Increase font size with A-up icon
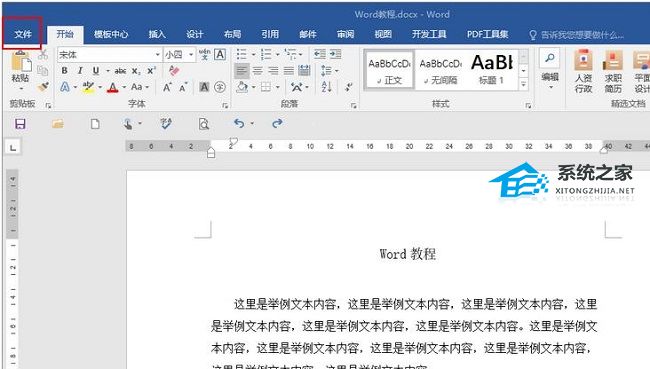 point(167,87)
